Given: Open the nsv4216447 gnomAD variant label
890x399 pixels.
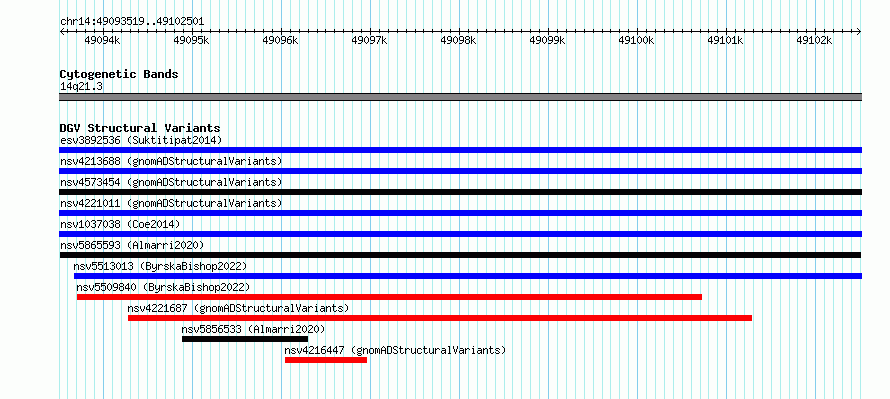Looking at the screenshot, I should pyautogui.click(x=395, y=350).
